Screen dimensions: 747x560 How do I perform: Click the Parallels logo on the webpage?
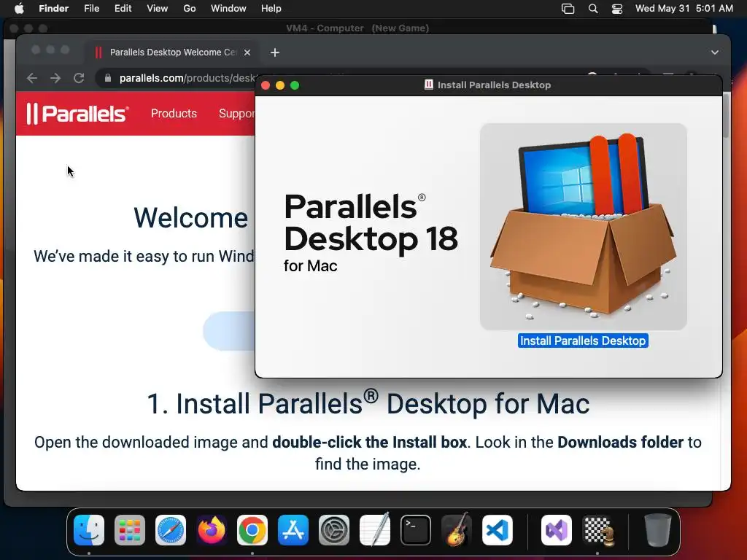[77, 114]
